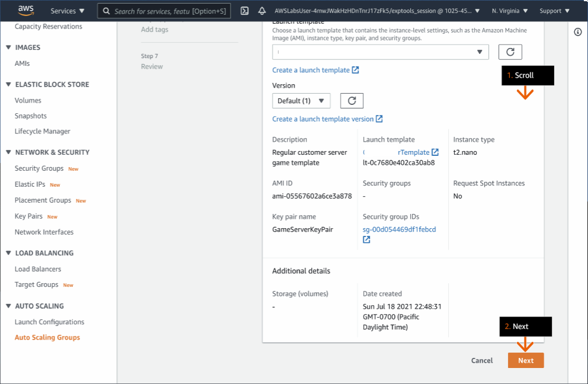
Task: Cancel the Auto Scaling group setup
Action: click(x=481, y=360)
